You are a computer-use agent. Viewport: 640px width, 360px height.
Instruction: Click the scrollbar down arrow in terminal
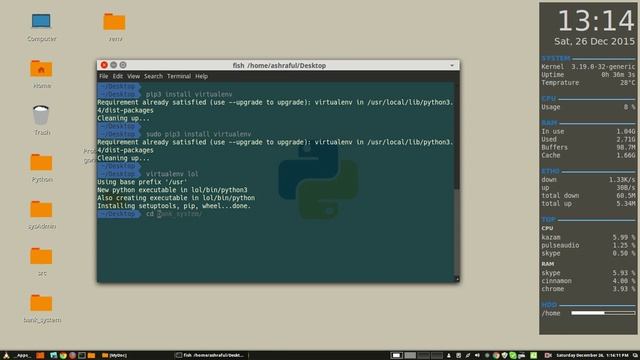pyautogui.click(x=457, y=279)
